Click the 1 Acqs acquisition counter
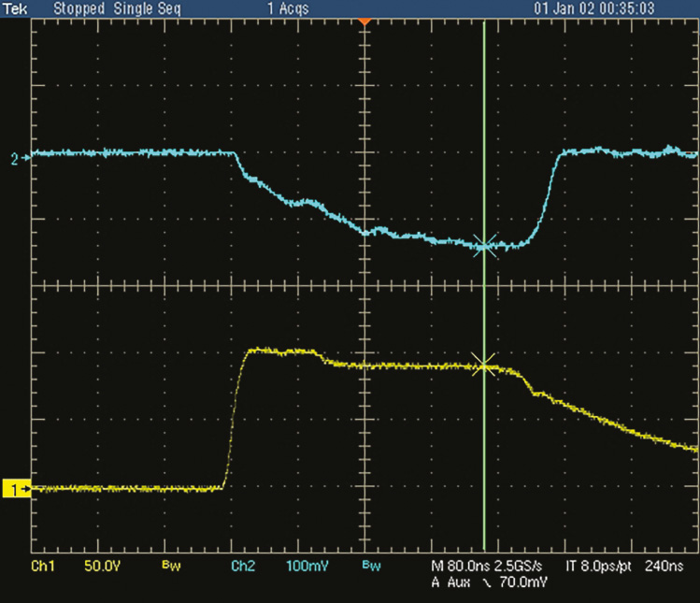The image size is (700, 603). point(290,7)
